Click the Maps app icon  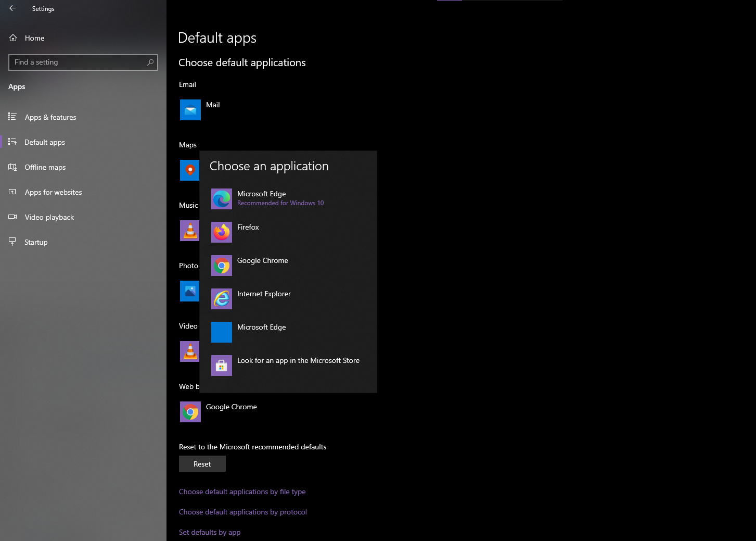pyautogui.click(x=190, y=170)
